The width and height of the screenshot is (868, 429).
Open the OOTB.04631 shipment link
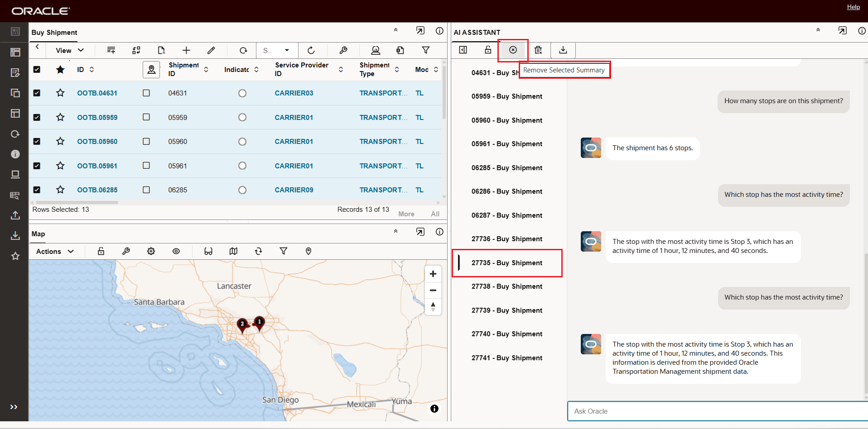97,93
